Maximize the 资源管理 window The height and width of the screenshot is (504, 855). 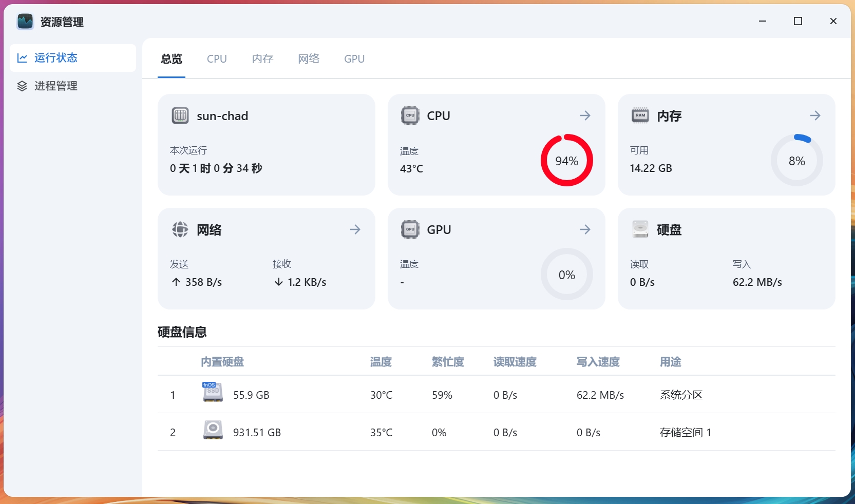tap(798, 21)
